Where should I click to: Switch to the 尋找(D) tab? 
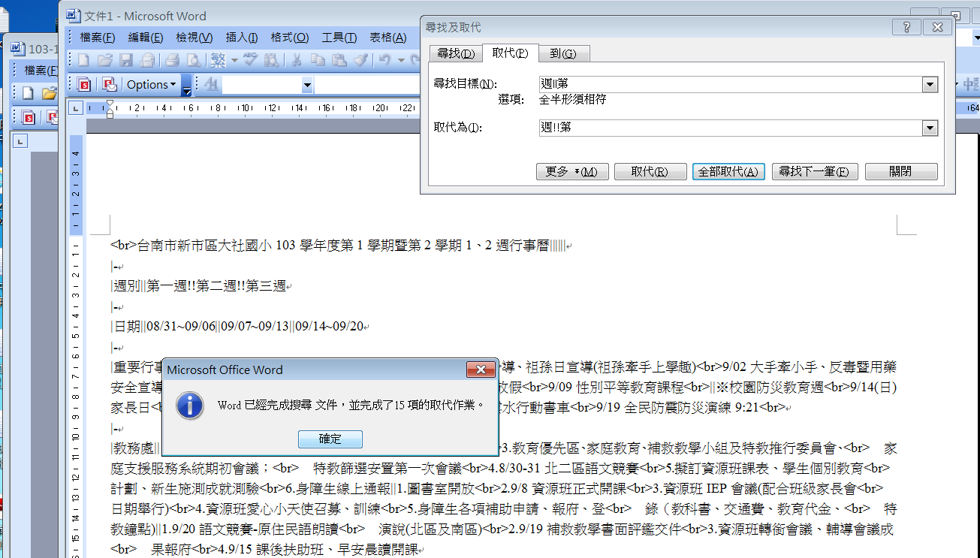point(456,53)
